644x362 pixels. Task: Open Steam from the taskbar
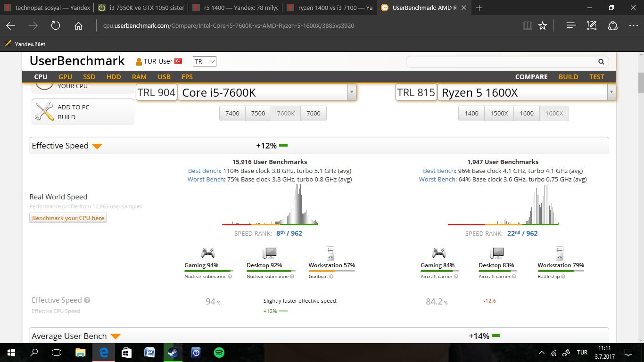173,353
